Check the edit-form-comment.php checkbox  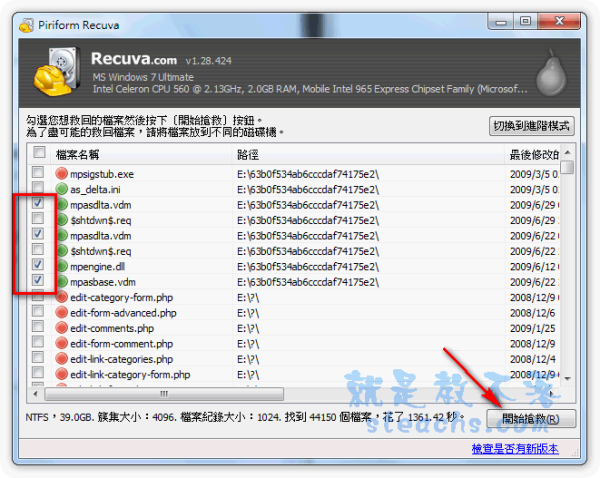pos(38,342)
